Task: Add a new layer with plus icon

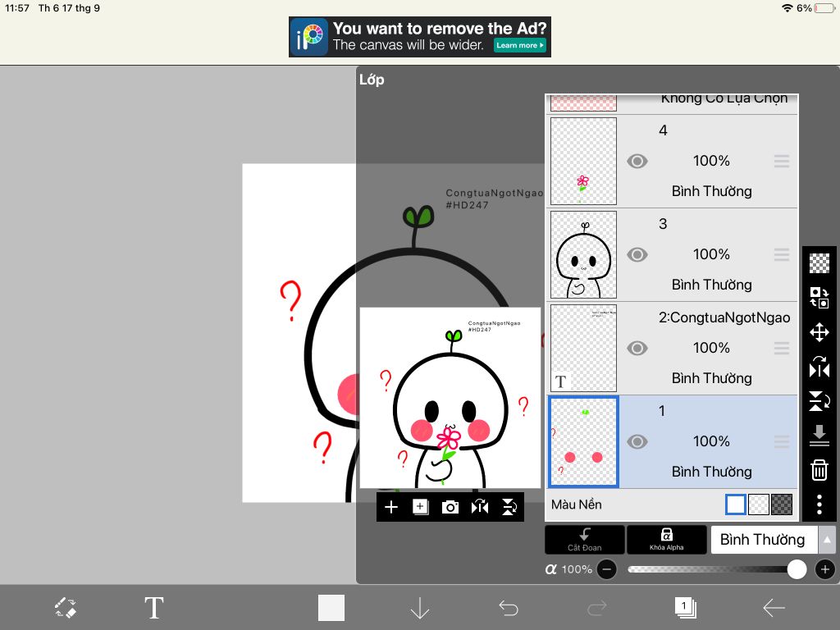Action: [391, 507]
